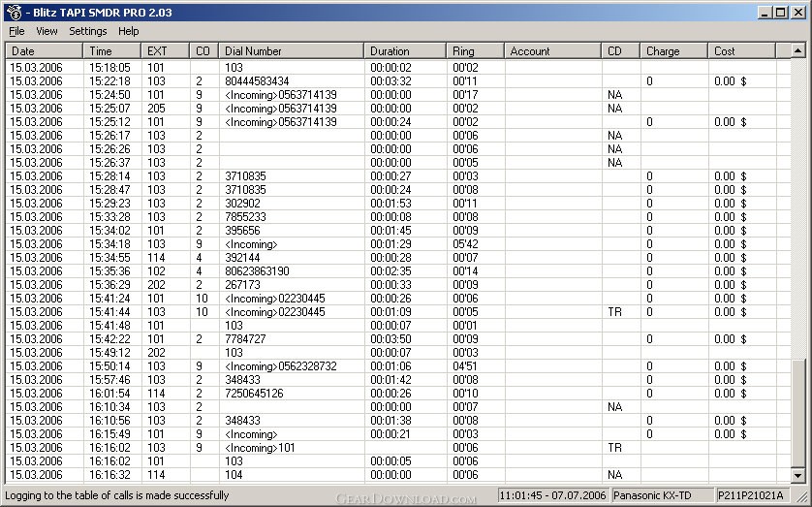Click the Cost column header
The image size is (812, 507).
click(x=742, y=51)
